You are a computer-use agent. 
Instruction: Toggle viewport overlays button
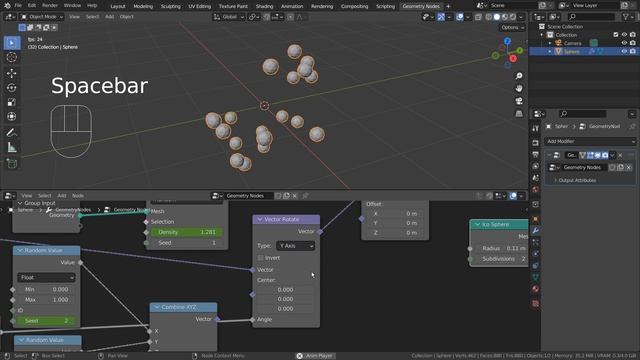click(460, 17)
